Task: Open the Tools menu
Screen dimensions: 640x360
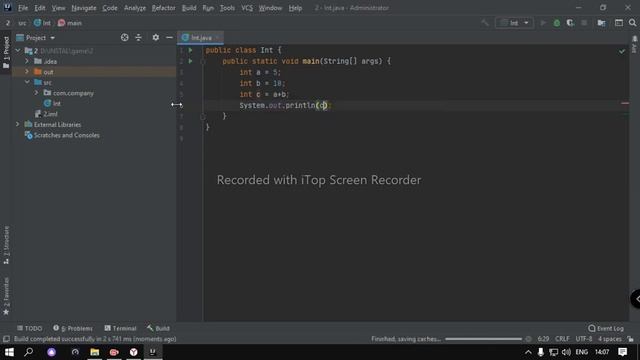Action: pos(227,8)
